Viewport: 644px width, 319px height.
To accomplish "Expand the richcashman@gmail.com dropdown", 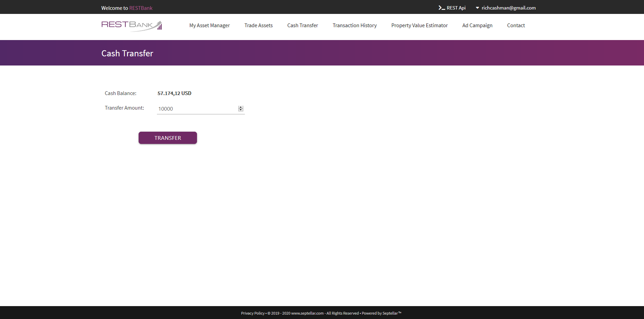I will tap(508, 7).
